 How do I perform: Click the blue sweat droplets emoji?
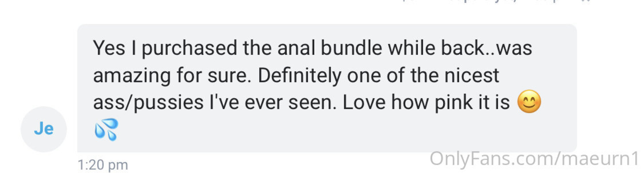(106, 129)
